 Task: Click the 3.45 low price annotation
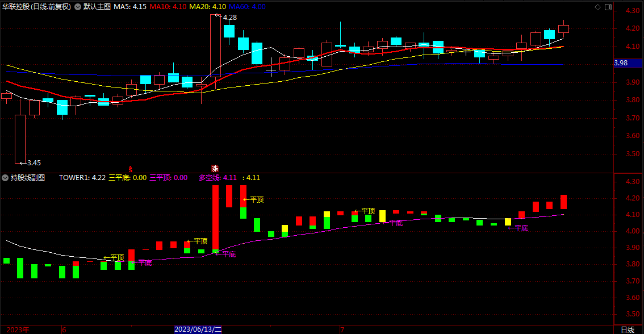pos(34,163)
